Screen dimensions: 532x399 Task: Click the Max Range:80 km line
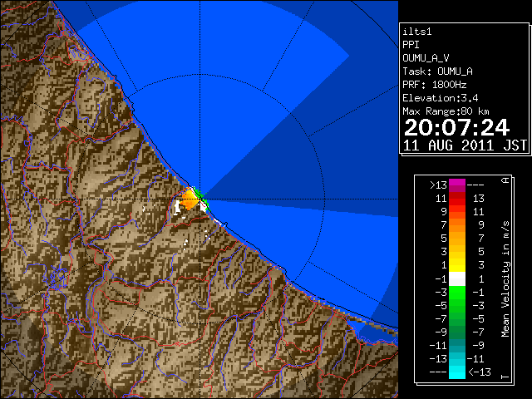446,111
